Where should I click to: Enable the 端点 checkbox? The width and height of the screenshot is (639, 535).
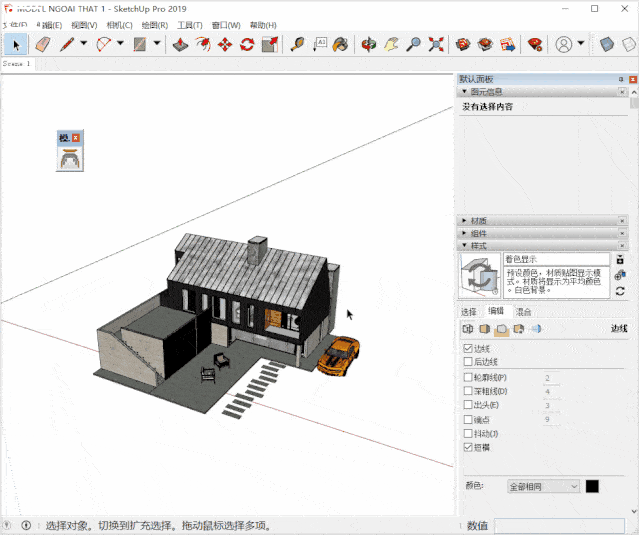(x=468, y=419)
